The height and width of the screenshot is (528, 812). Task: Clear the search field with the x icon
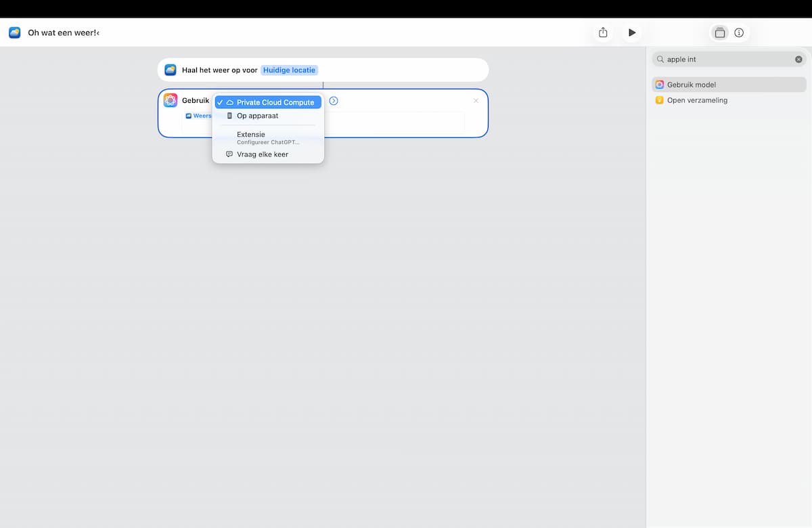[798, 60]
